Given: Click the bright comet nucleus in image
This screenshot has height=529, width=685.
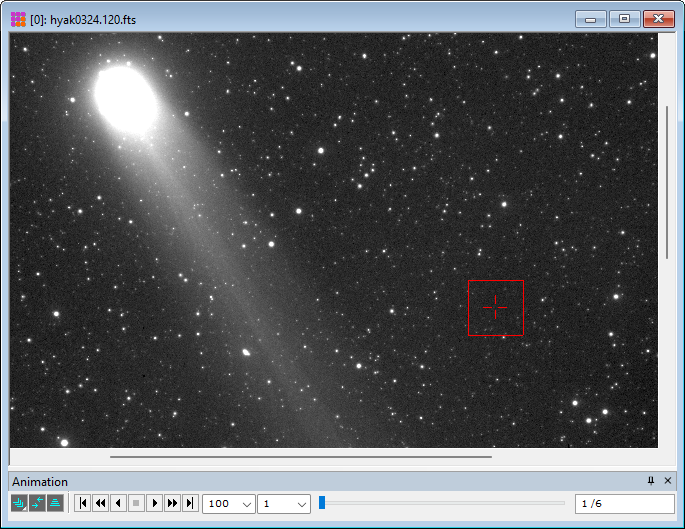Looking at the screenshot, I should [126, 100].
